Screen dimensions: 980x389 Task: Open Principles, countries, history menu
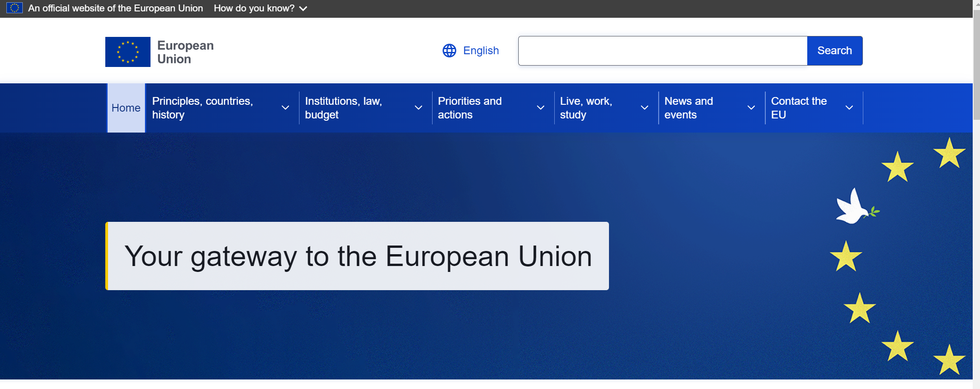(202, 108)
